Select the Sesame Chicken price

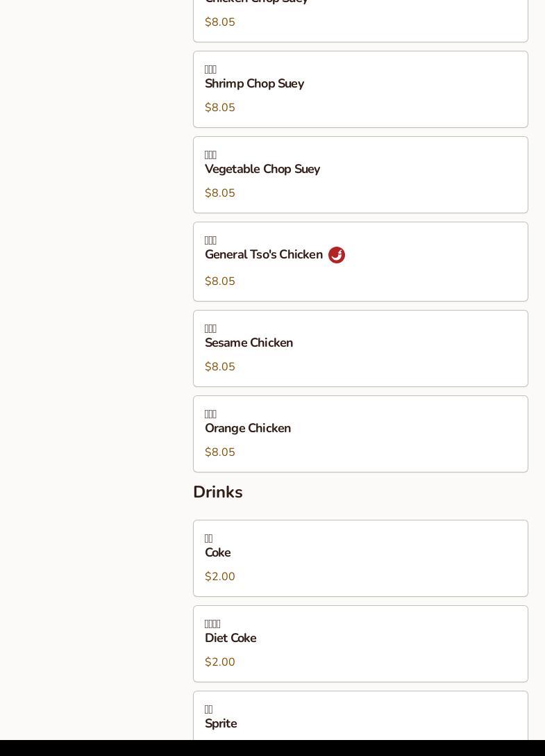(219, 367)
